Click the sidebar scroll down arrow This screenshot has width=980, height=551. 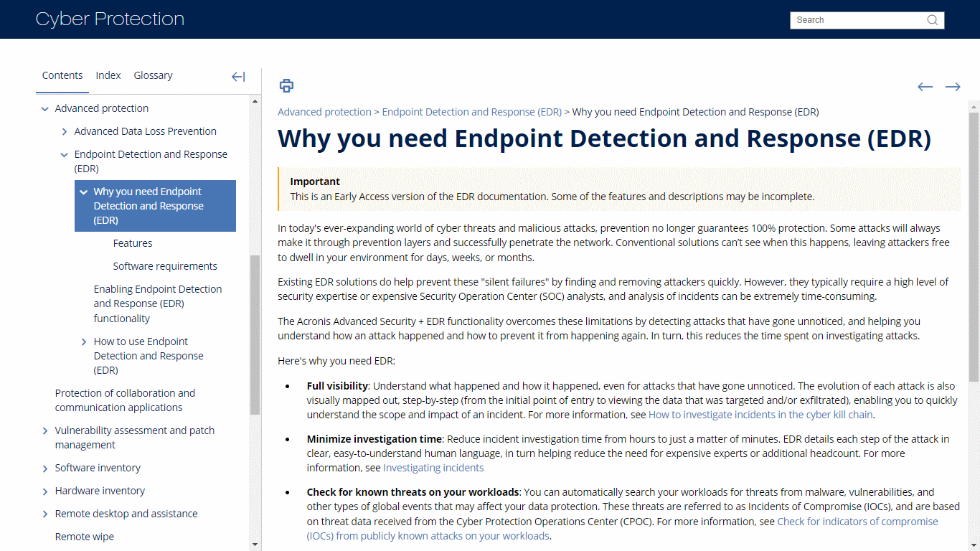[255, 545]
